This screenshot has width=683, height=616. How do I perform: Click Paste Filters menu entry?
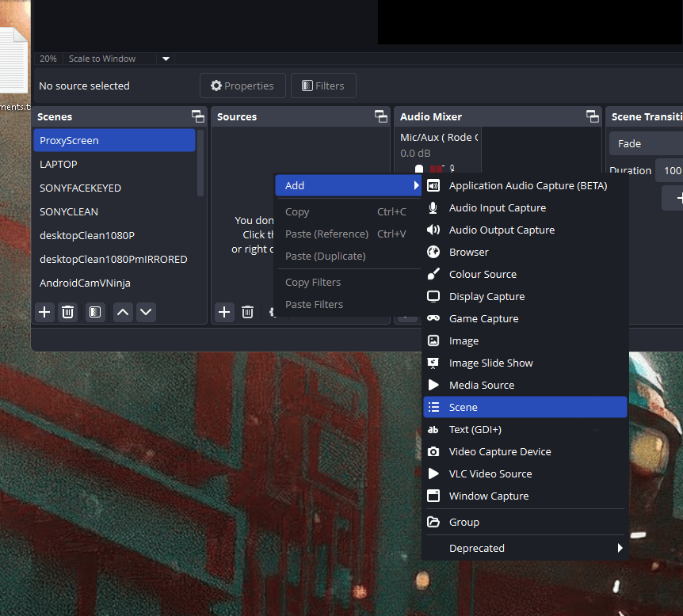(x=349, y=305)
